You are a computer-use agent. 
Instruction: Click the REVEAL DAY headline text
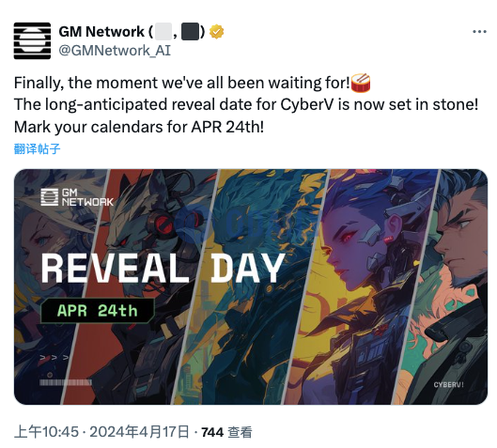[x=163, y=268]
